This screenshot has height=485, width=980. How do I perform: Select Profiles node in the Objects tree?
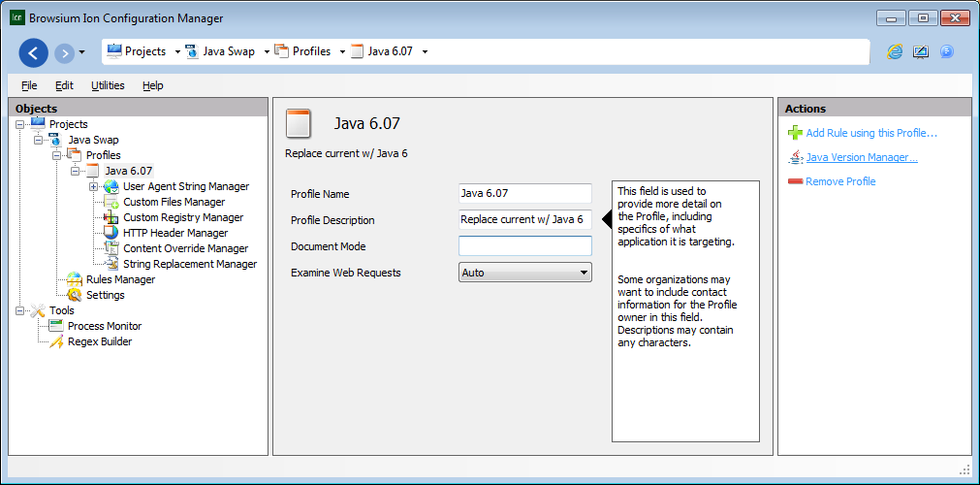pos(103,155)
